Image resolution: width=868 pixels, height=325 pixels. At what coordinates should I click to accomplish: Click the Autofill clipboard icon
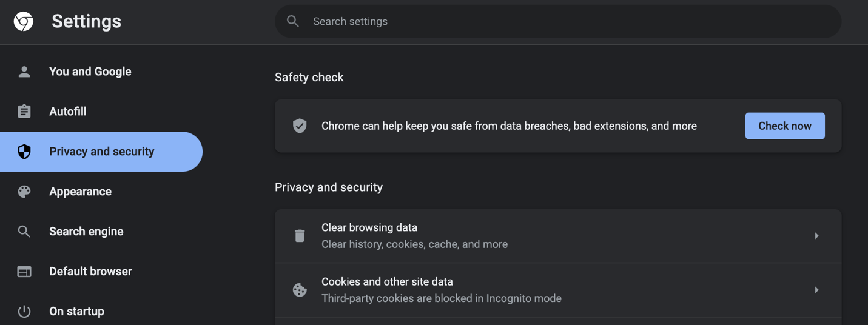[24, 112]
